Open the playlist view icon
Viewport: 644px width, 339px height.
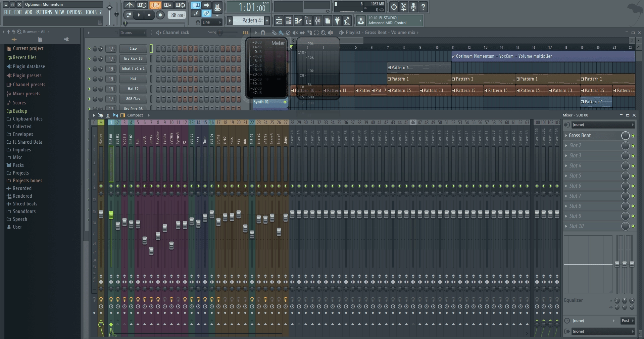(279, 21)
